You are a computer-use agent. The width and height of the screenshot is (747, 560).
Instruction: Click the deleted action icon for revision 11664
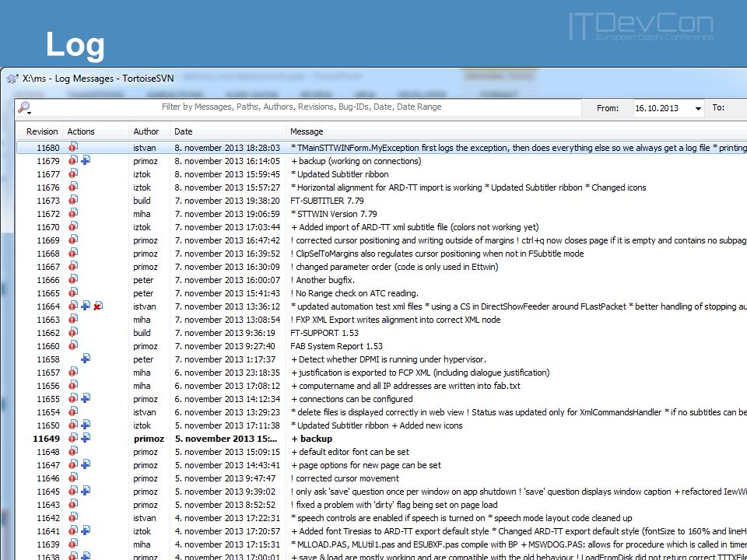[98, 306]
